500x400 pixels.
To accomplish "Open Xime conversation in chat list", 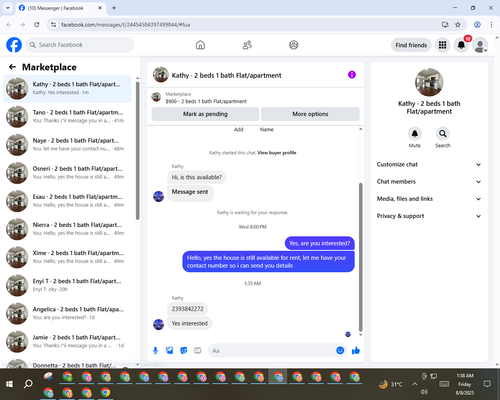I will tap(68, 257).
